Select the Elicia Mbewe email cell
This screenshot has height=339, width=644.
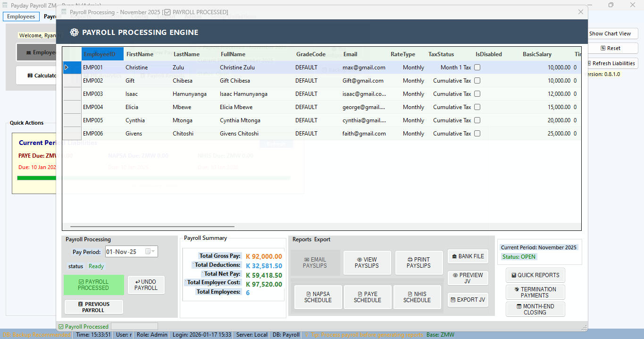(364, 107)
